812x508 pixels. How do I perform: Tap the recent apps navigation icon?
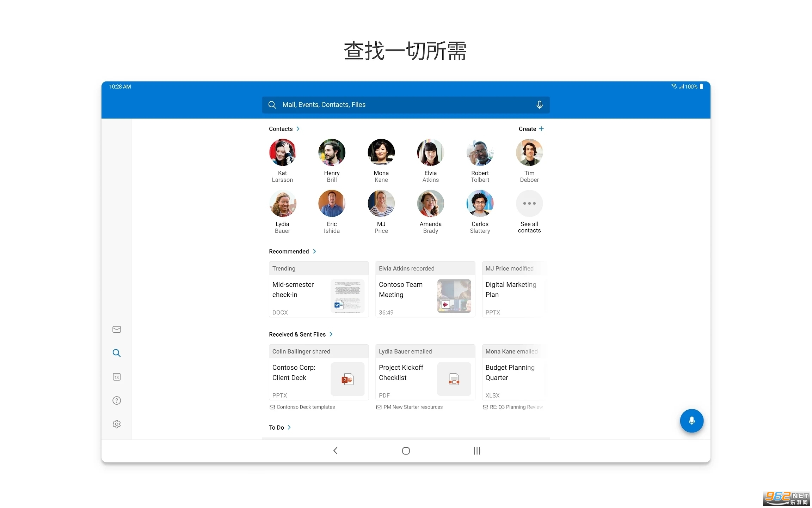[477, 450]
